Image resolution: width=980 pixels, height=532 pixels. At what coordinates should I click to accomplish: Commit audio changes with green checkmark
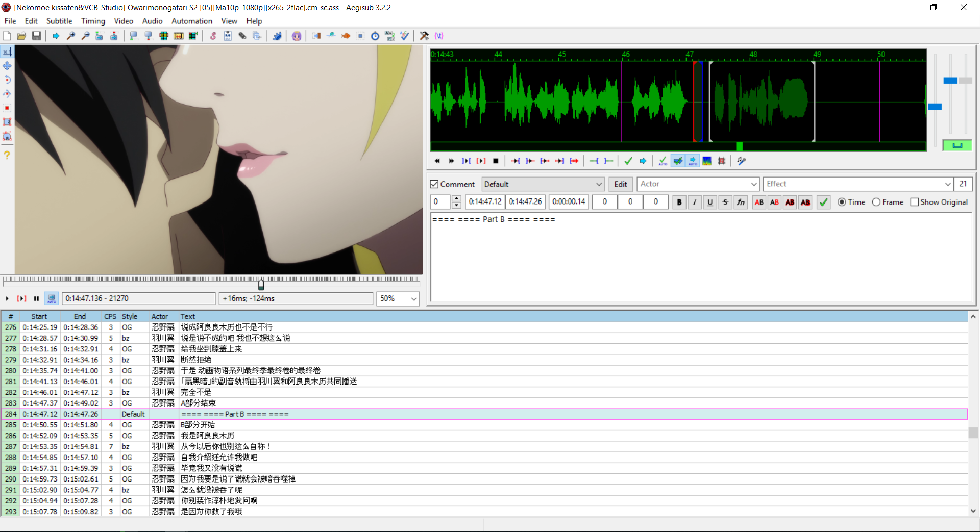628,161
